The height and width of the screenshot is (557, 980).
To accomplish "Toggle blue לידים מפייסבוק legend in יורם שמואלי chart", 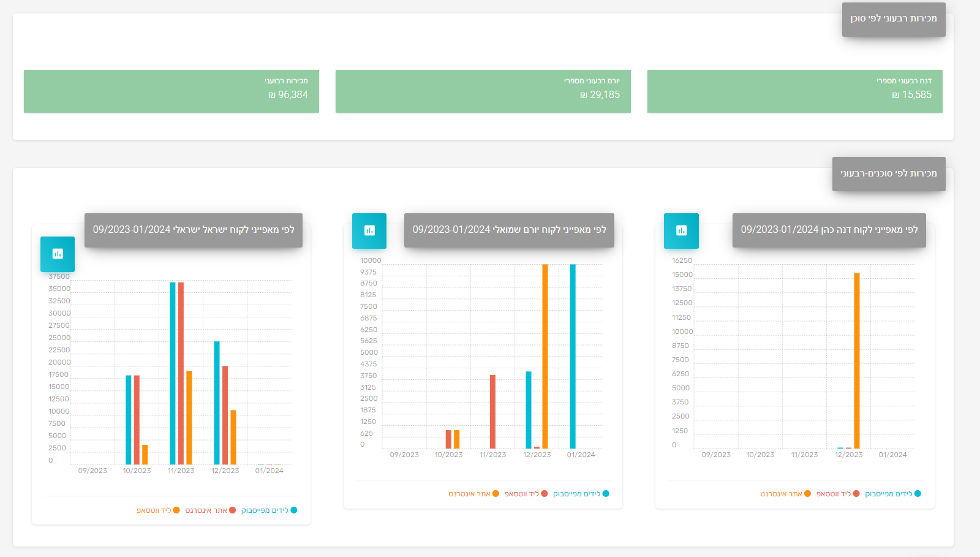I will pos(581,494).
